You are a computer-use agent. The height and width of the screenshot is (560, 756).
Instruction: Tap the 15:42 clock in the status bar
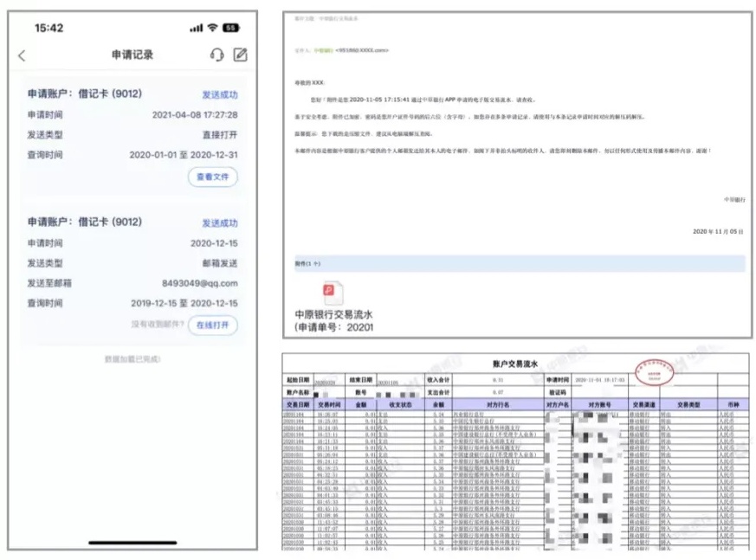49,28
